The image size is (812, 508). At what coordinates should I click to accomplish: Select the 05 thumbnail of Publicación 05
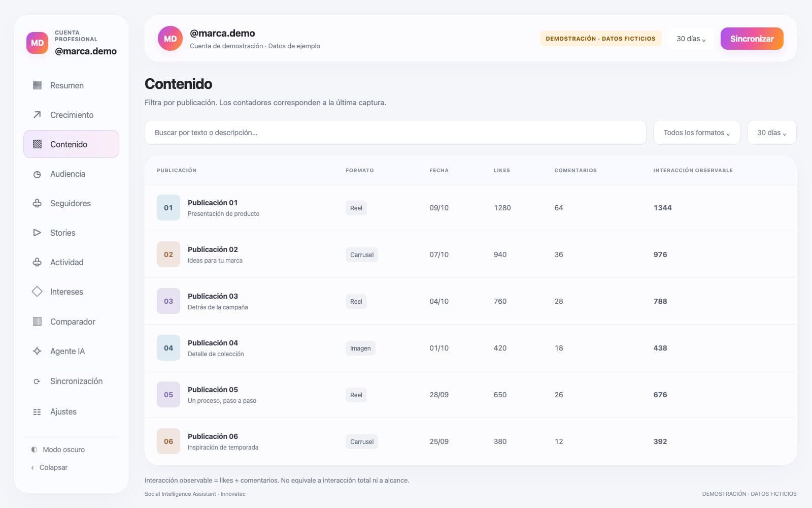tap(168, 395)
